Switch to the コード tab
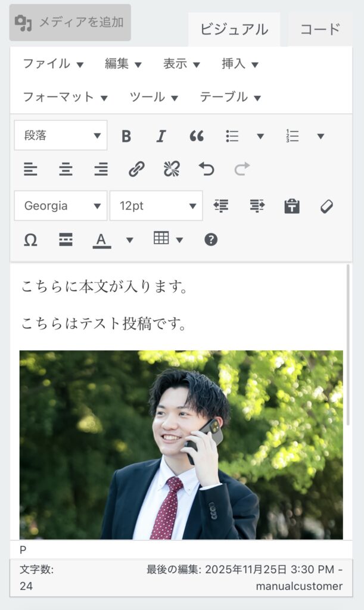364x610 pixels. click(320, 29)
